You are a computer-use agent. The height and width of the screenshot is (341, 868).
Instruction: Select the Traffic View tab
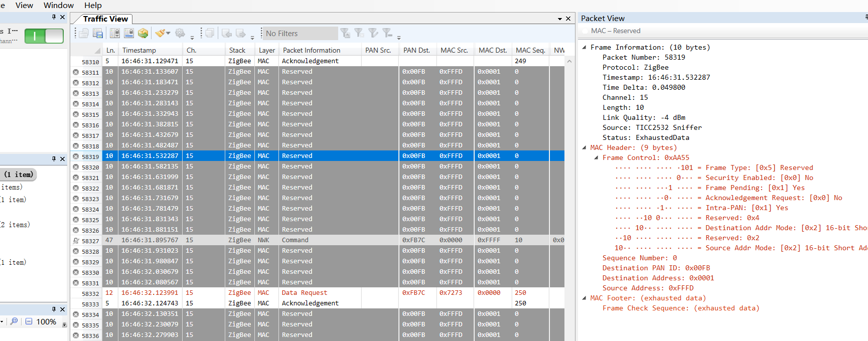click(105, 19)
